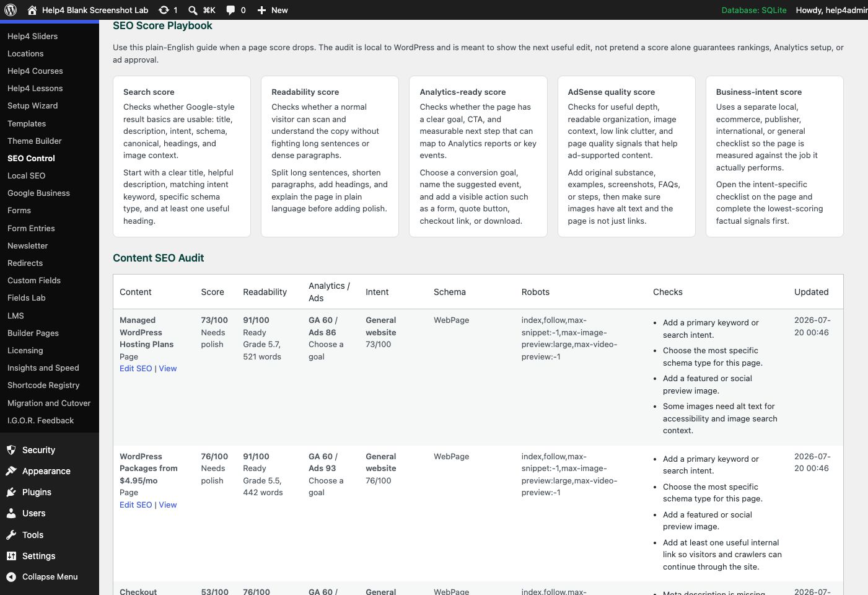
Task: Click the Updated column header
Action: (x=812, y=292)
